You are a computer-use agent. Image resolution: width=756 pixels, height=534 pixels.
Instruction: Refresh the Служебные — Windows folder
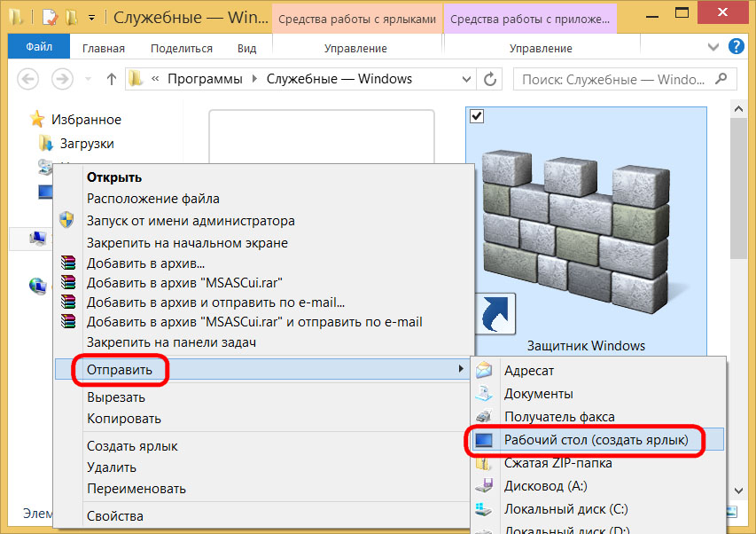490,79
